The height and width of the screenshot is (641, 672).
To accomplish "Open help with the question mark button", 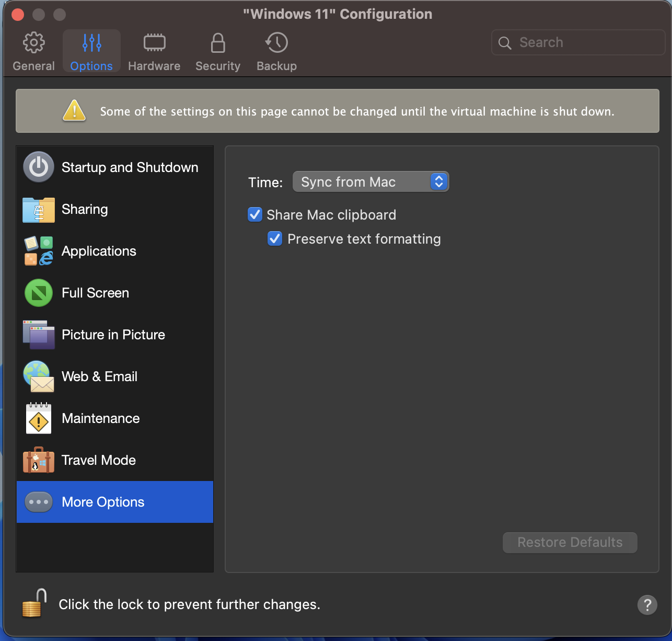I will pos(647,605).
